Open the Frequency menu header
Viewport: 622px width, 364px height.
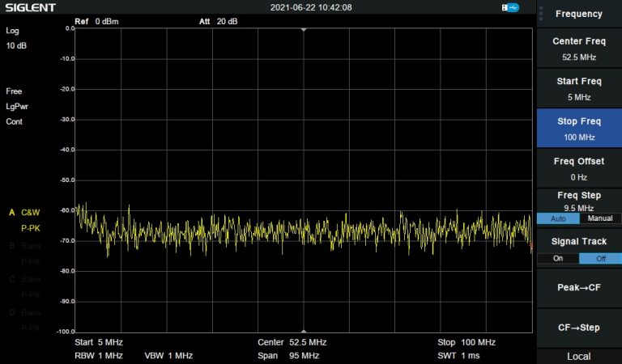(579, 14)
